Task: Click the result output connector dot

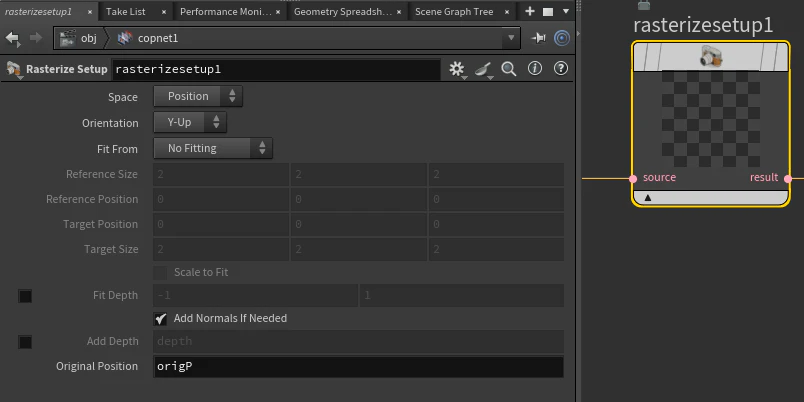Action: pyautogui.click(x=788, y=178)
